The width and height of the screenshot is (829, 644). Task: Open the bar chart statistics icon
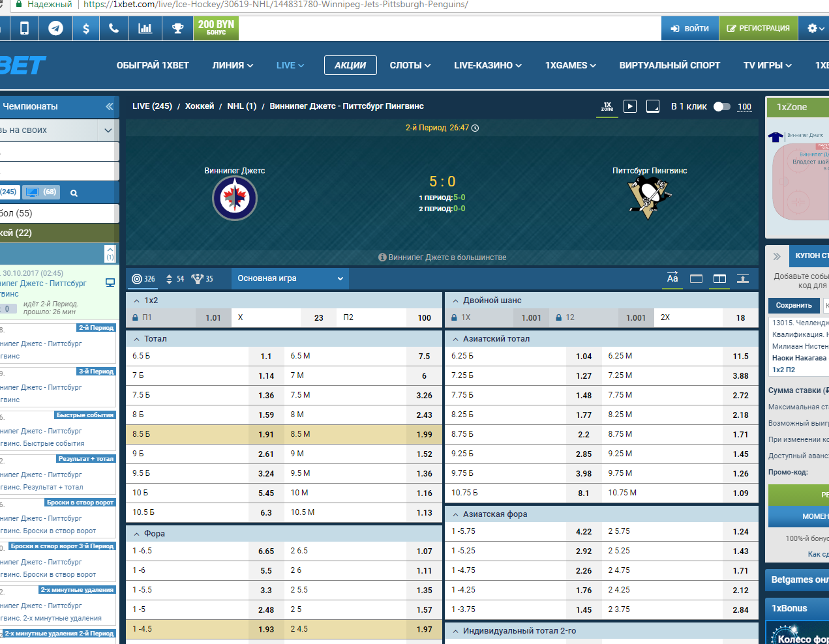(145, 28)
